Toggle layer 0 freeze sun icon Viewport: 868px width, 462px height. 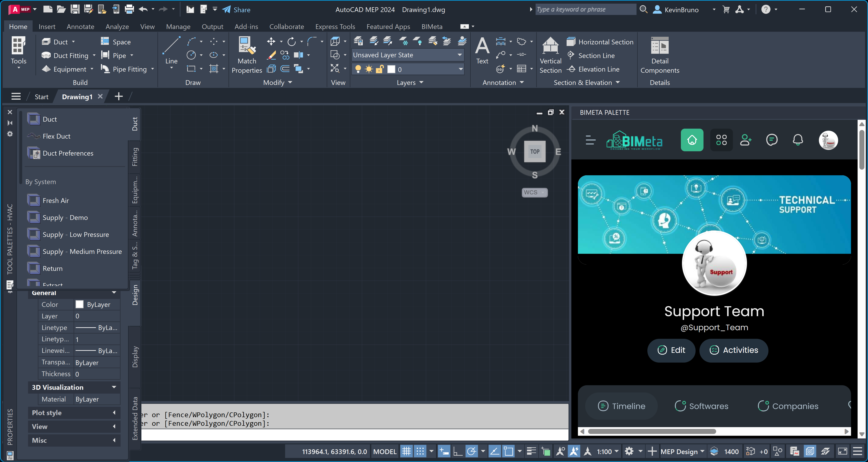369,69
